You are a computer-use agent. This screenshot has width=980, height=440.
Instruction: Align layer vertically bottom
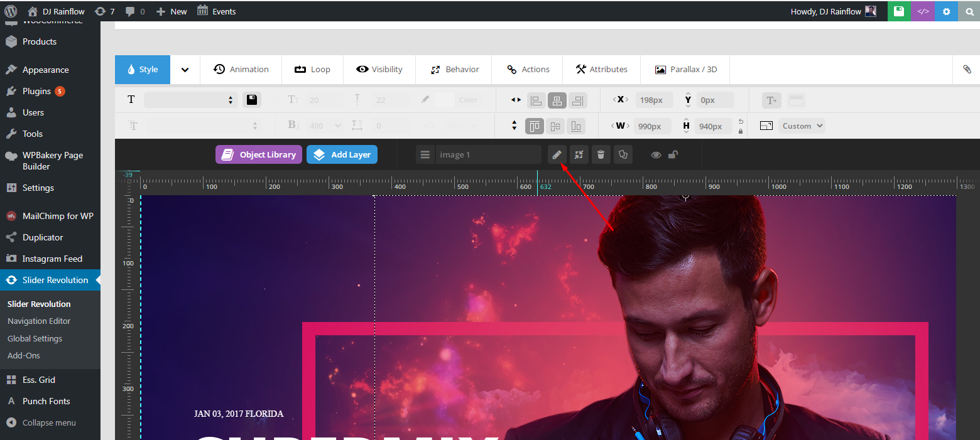(x=575, y=126)
